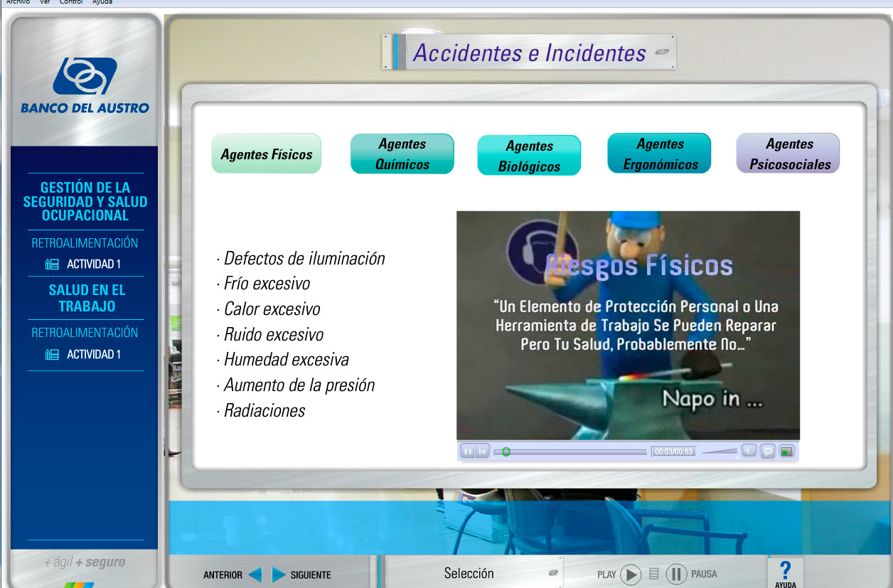Open the Salud en el Trabajo section
The height and width of the screenshot is (588, 893).
coord(87,299)
